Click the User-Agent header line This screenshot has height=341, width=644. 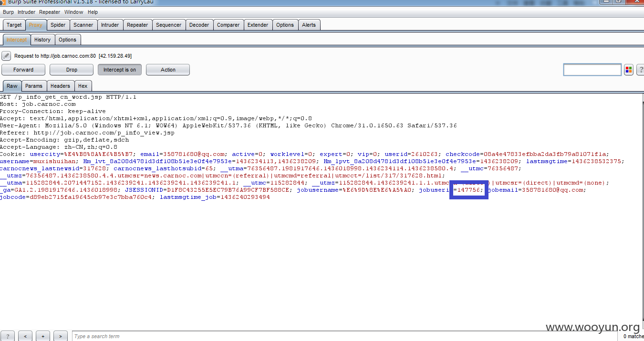coord(228,125)
